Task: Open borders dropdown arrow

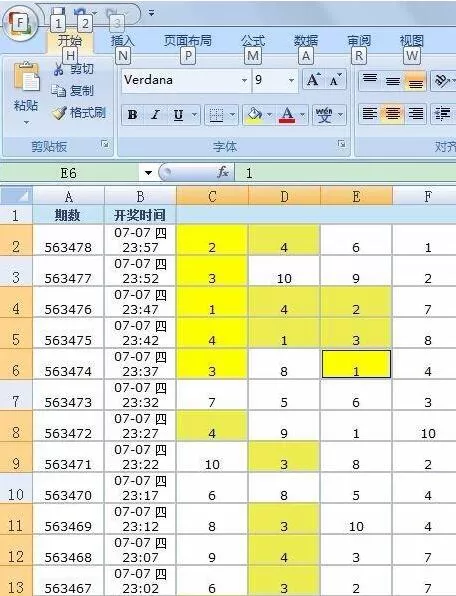Action: pyautogui.click(x=233, y=114)
